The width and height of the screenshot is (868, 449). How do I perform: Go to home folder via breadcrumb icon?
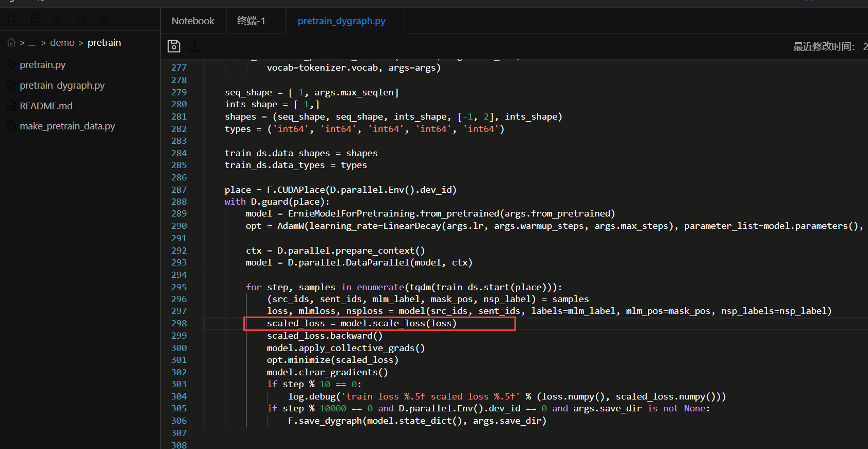pyautogui.click(x=11, y=42)
